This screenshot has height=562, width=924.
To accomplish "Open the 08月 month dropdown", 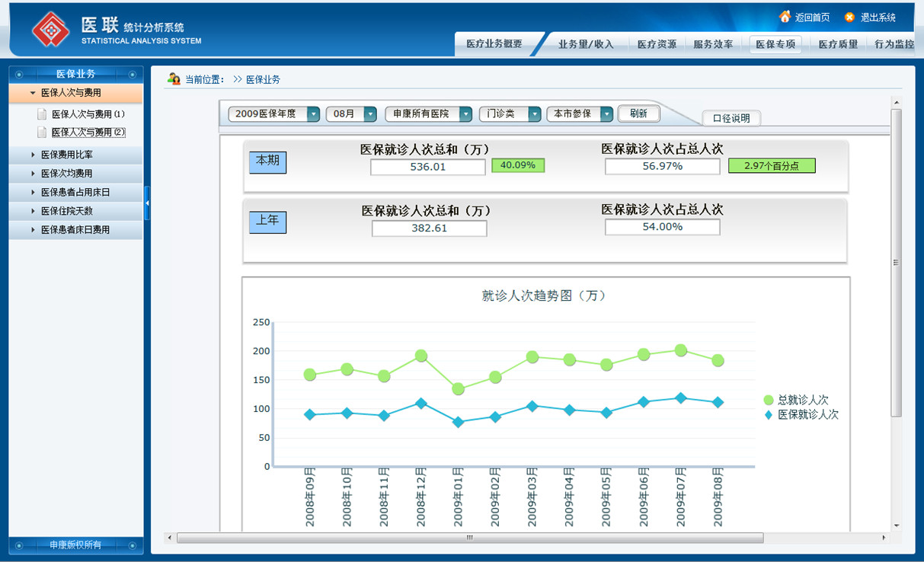I will [x=370, y=113].
